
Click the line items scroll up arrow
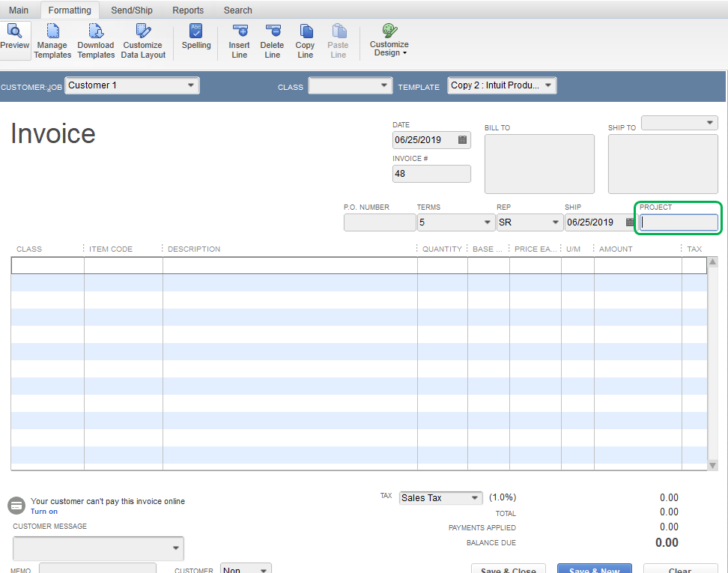tap(713, 262)
